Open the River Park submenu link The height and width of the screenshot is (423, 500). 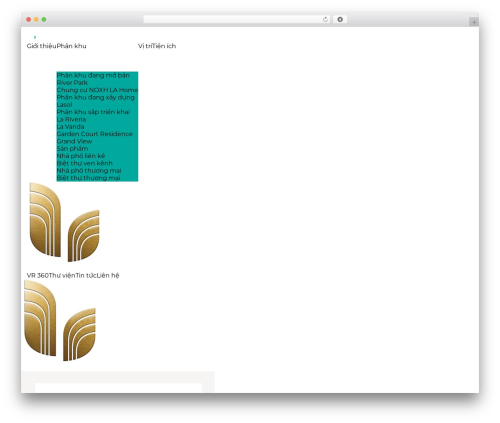[x=72, y=83]
